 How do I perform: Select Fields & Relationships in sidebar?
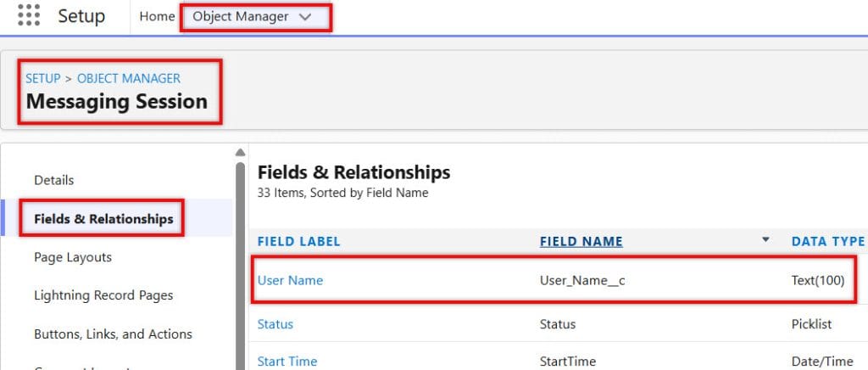coord(103,219)
